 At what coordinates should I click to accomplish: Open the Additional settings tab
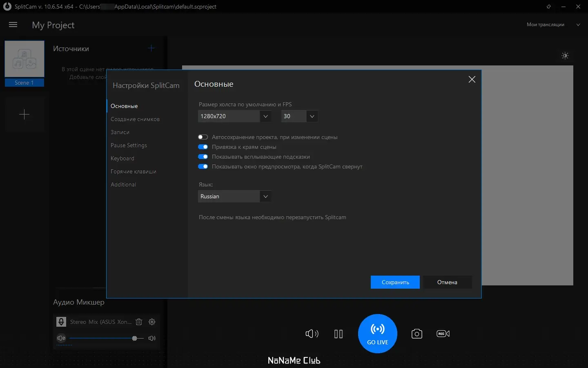[123, 184]
